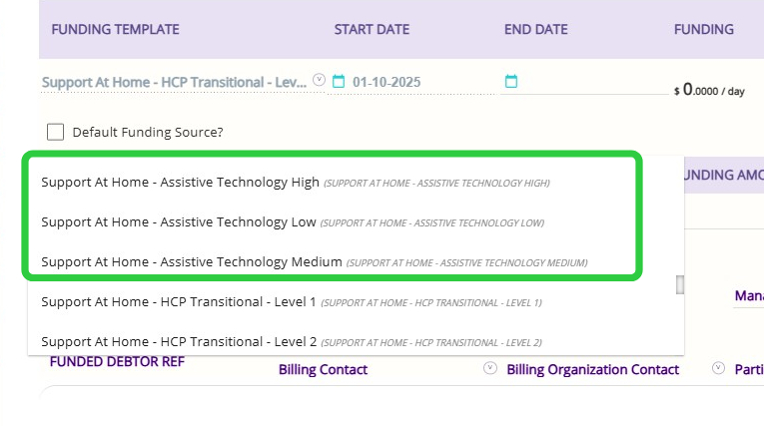
Task: Select HCP Transitional - Level 1 option
Action: pos(178,301)
